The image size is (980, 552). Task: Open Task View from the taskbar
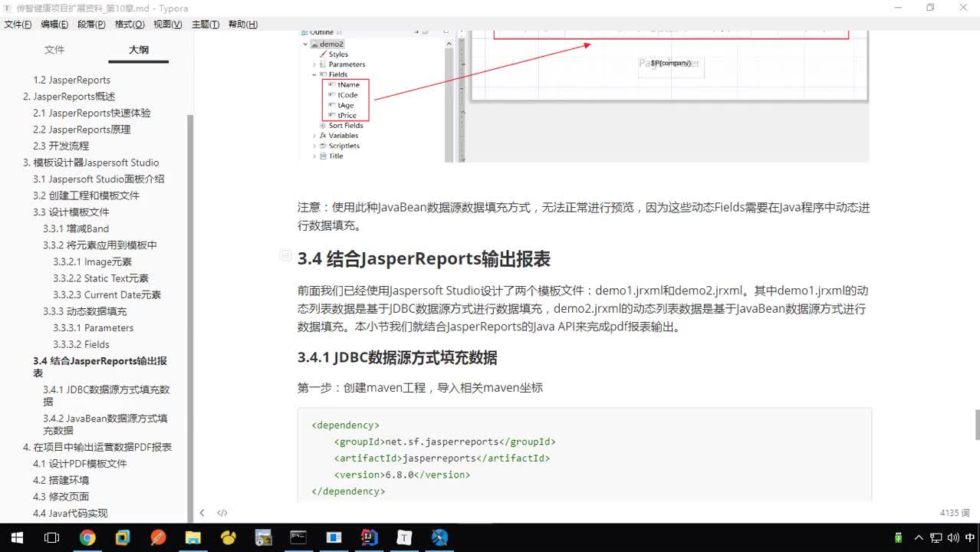click(51, 537)
